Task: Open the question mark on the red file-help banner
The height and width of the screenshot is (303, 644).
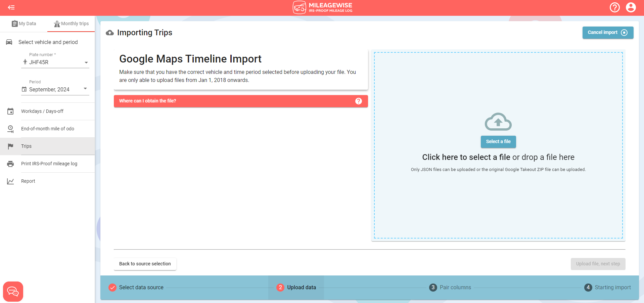Action: pos(358,101)
